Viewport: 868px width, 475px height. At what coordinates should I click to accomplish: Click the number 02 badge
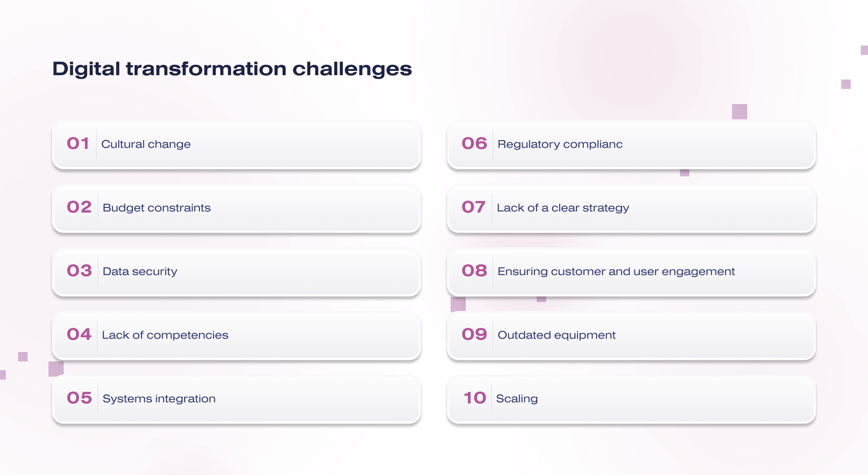(79, 207)
